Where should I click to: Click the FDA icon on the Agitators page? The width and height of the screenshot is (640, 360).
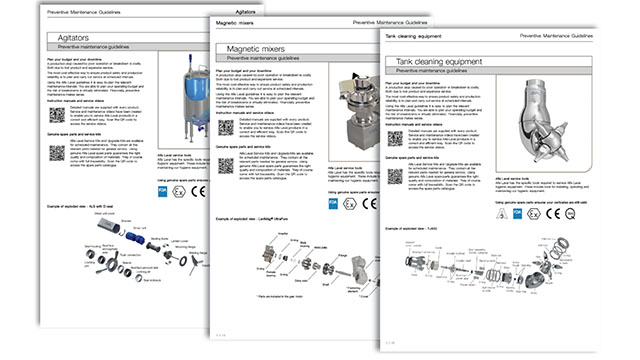click(x=162, y=191)
